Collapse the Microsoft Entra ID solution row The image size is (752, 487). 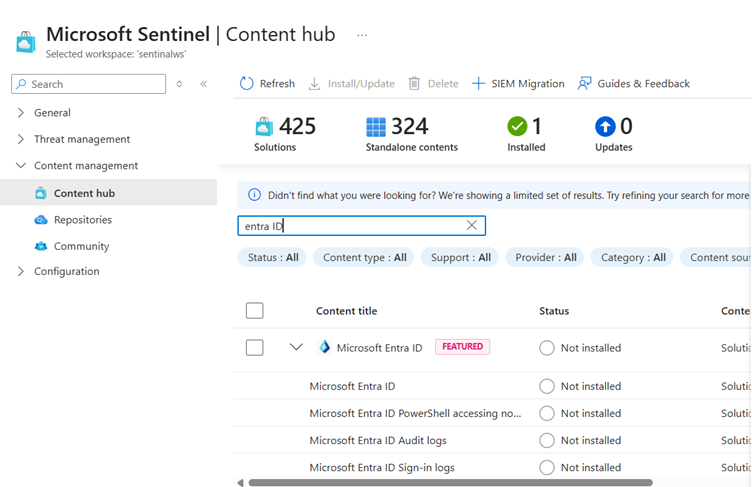click(296, 348)
